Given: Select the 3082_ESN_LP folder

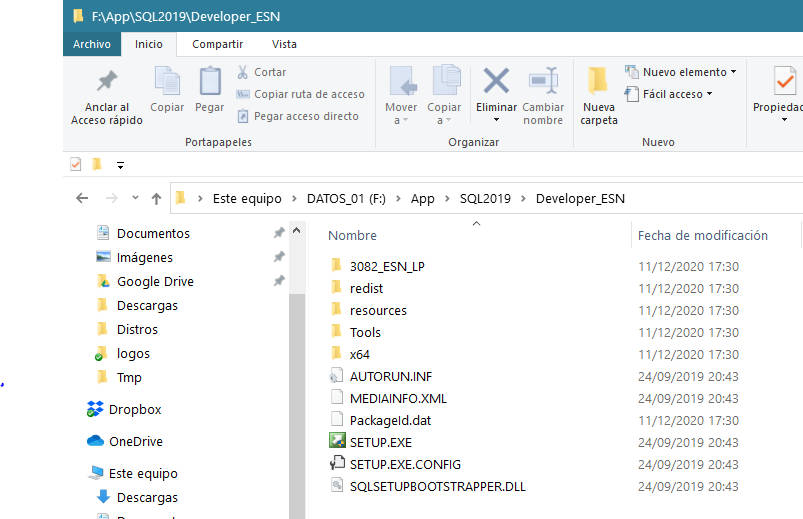Looking at the screenshot, I should tap(387, 266).
